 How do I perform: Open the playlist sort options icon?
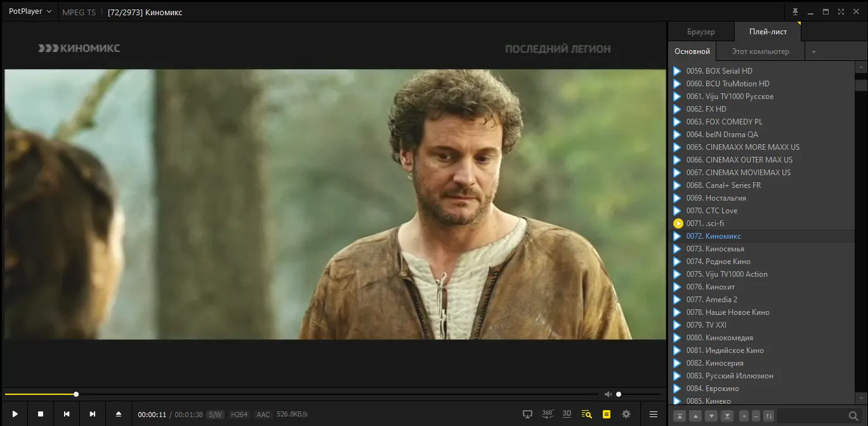tap(769, 416)
